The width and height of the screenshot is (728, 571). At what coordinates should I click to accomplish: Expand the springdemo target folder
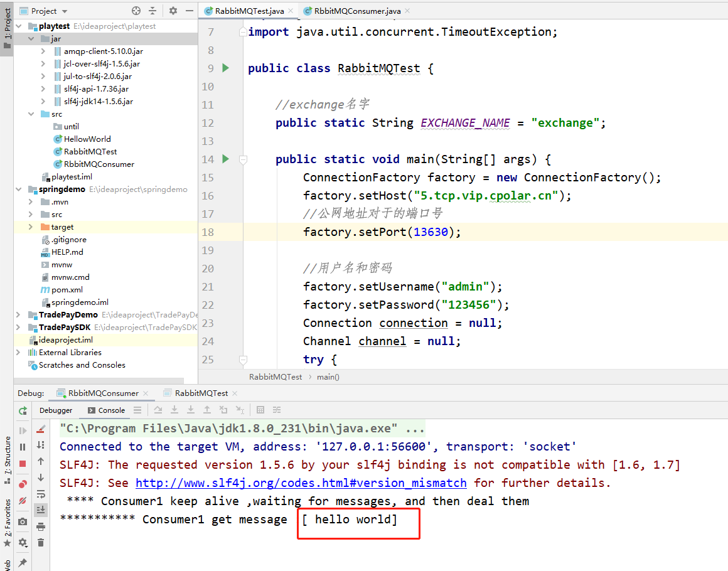click(31, 227)
